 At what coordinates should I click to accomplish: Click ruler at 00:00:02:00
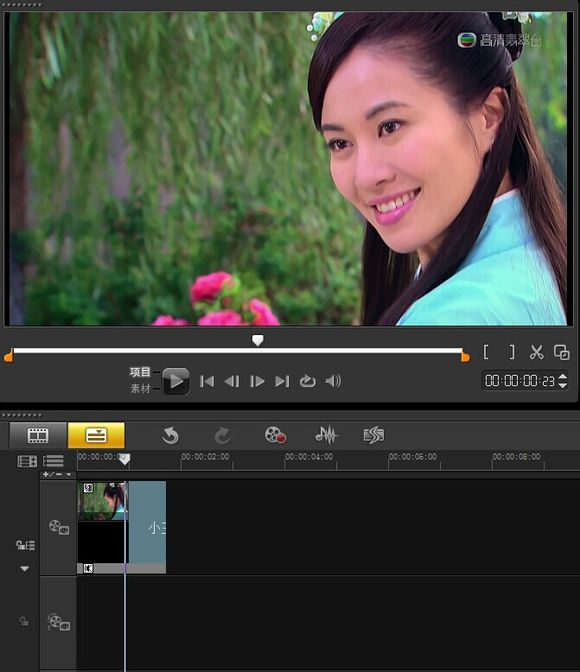point(205,457)
